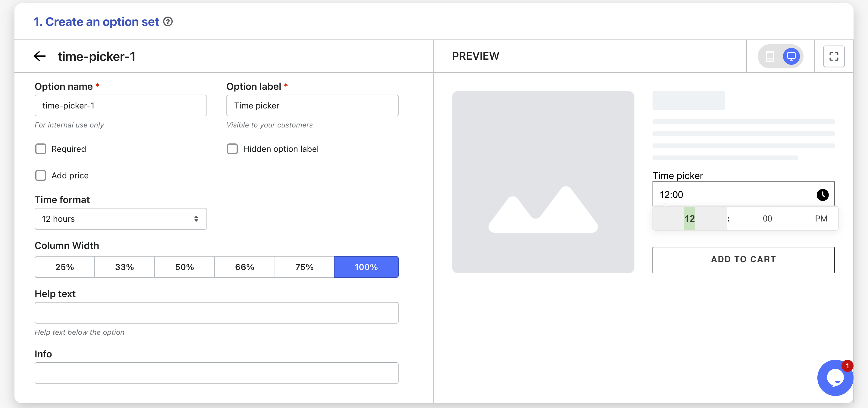Focus the Option name input field
Screen dimensions: 868x408
[x=121, y=105]
